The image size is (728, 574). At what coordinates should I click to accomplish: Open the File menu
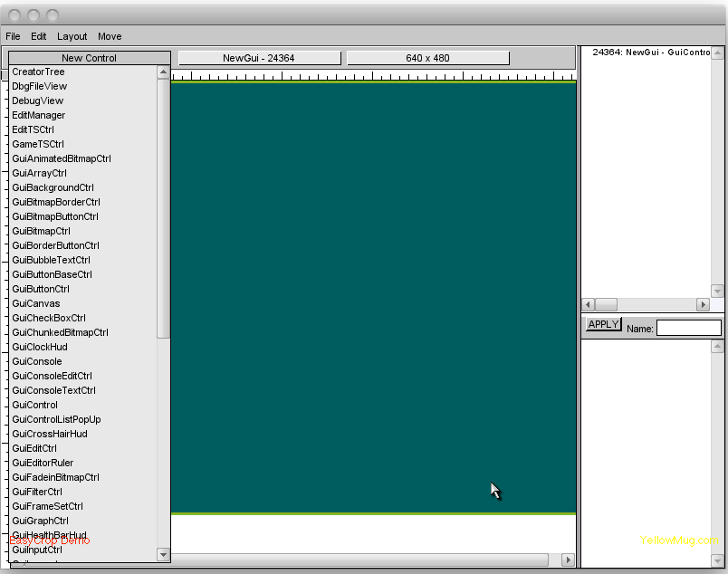(13, 36)
